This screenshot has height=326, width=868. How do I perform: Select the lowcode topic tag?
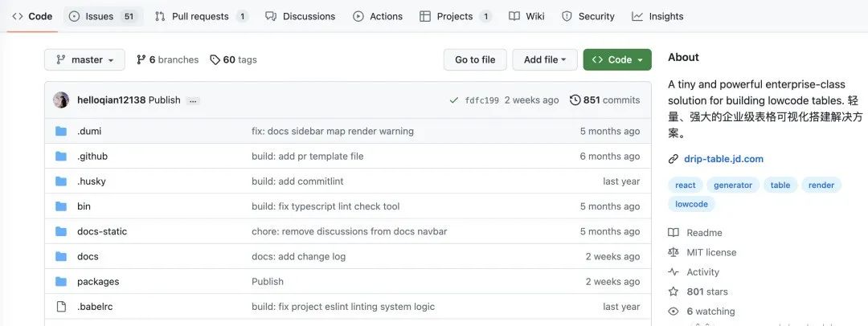691,204
